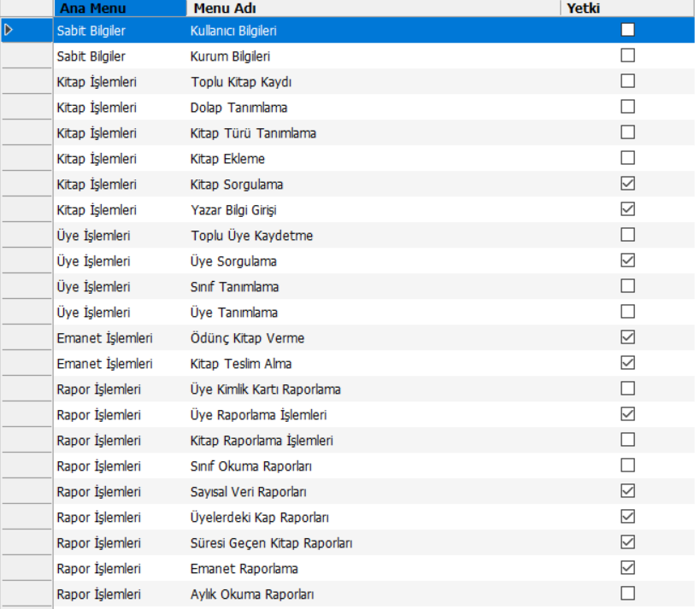
Task: Tick the Sınıf Okuma Raporları checkbox
Action: click(628, 466)
